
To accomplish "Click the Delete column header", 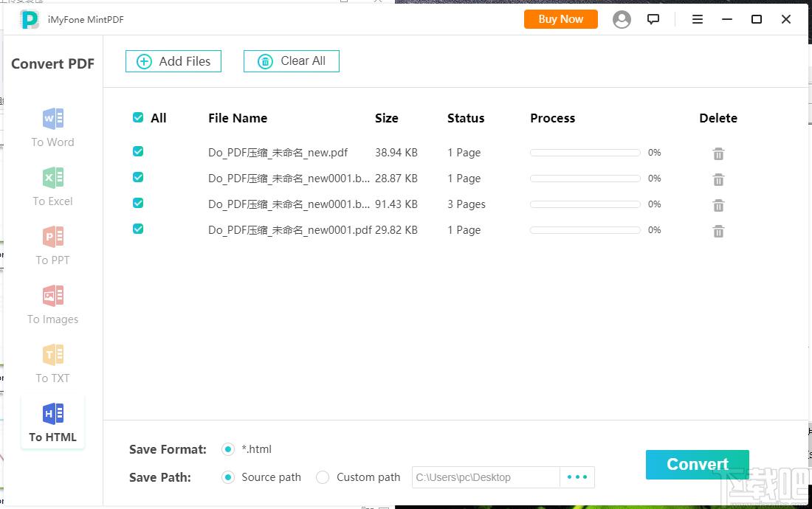I will 718,118.
